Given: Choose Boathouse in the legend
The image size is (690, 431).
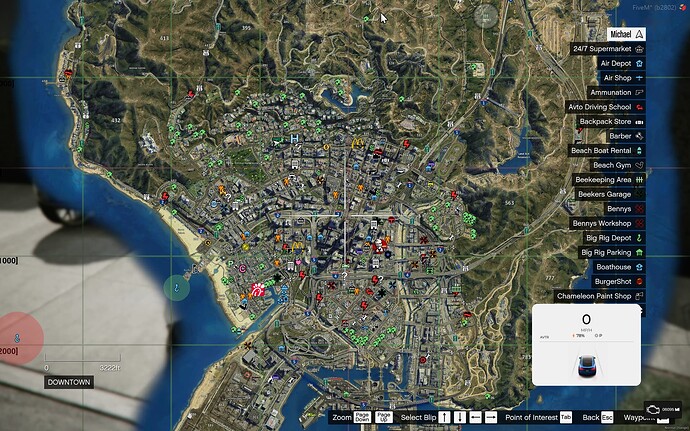Looking at the screenshot, I should pos(619,266).
